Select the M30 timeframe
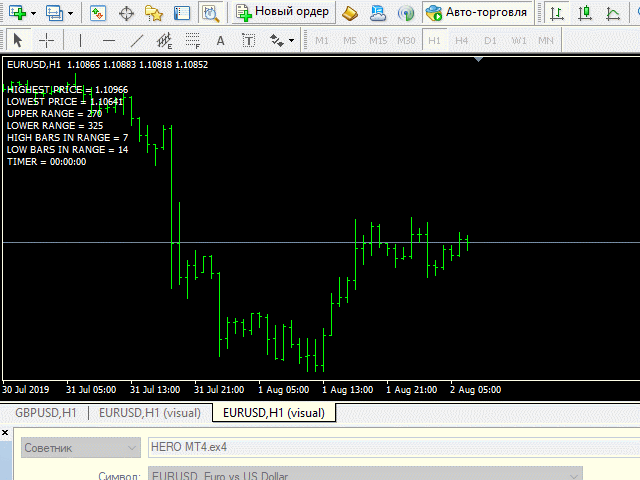This screenshot has height=480, width=640. click(407, 40)
